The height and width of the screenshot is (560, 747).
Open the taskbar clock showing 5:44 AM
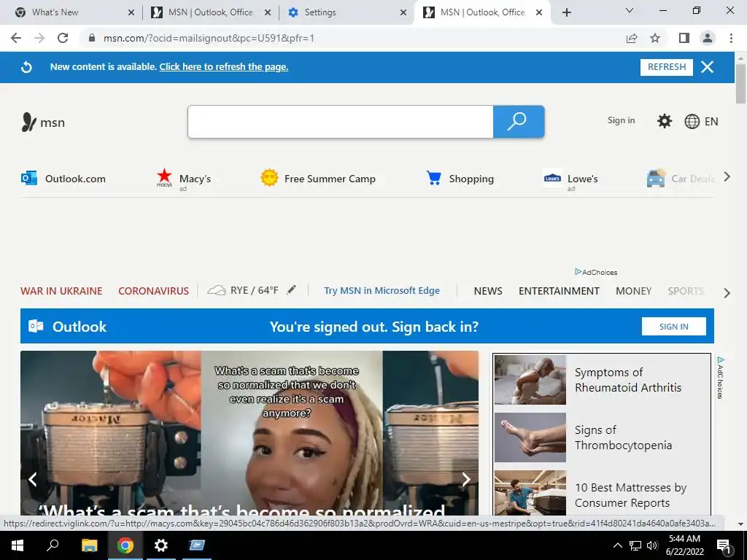(684, 545)
